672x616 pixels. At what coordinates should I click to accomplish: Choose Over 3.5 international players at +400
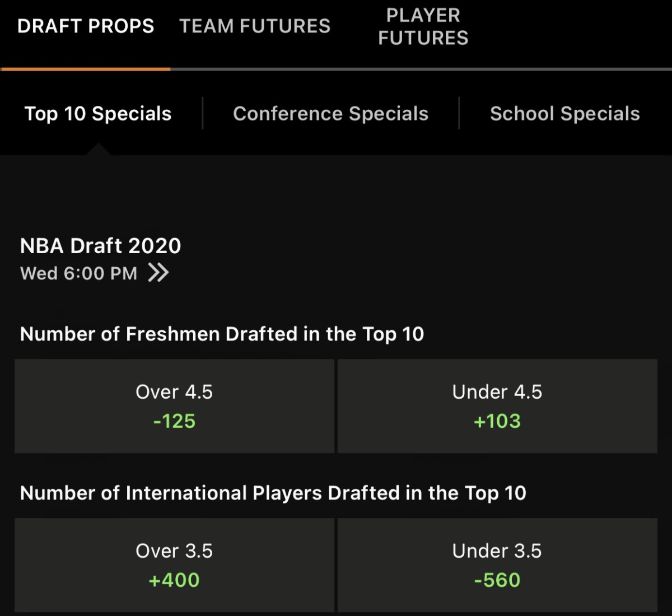[x=174, y=565]
